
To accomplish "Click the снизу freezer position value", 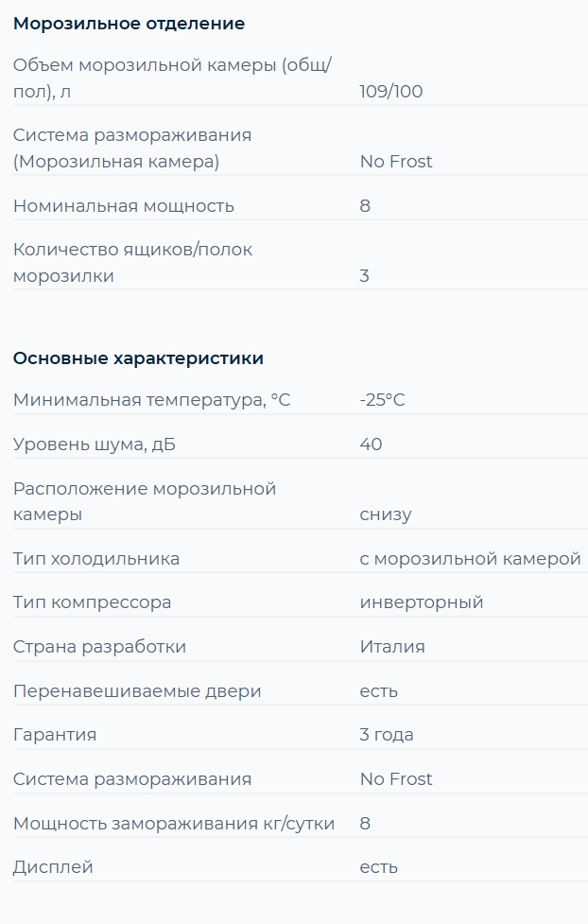I will click(x=386, y=514).
